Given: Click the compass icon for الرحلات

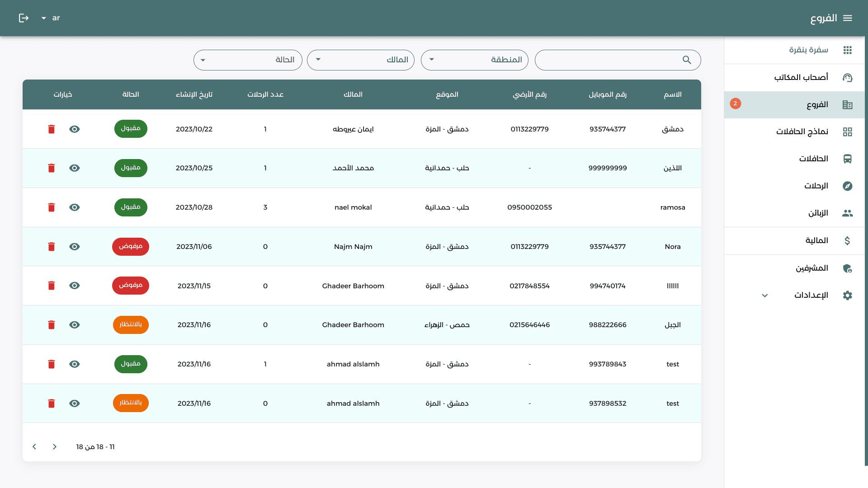Looking at the screenshot, I should (x=848, y=186).
